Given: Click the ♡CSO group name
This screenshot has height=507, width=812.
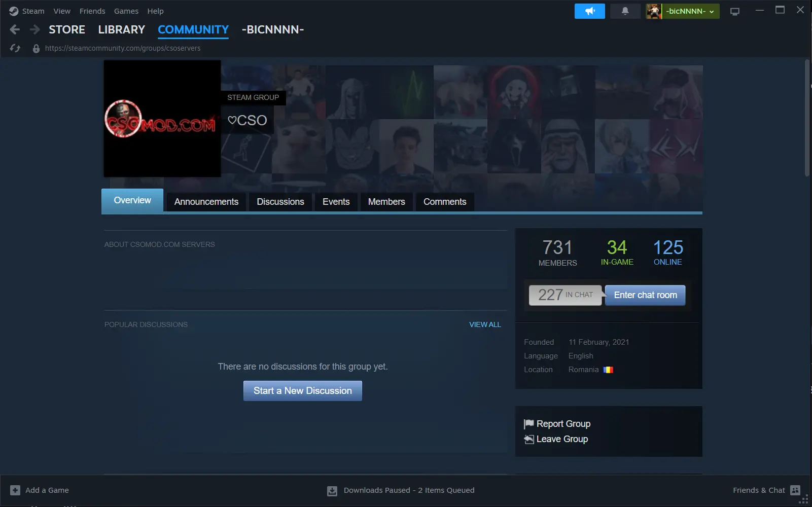Looking at the screenshot, I should 247,120.
